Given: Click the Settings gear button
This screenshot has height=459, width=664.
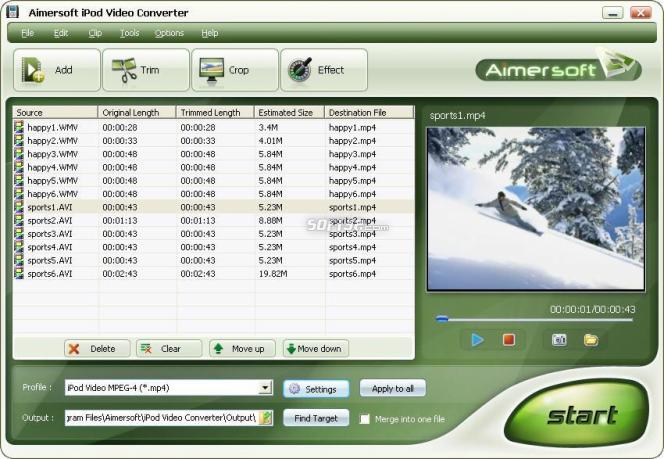Looking at the screenshot, I should (316, 389).
